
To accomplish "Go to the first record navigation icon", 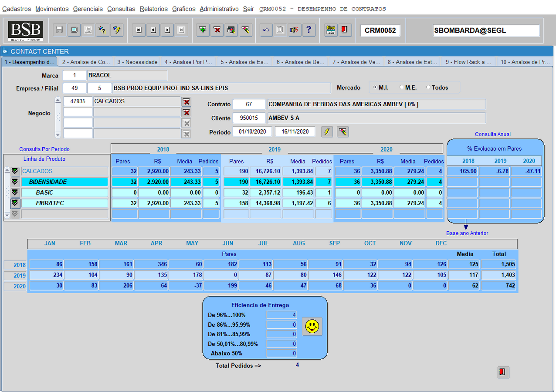I will point(139,30).
